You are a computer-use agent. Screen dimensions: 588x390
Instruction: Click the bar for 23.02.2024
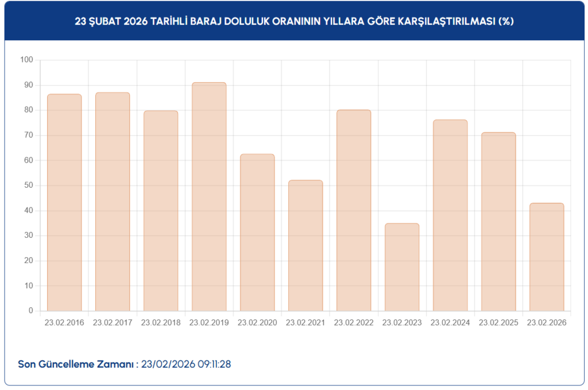tap(450, 215)
